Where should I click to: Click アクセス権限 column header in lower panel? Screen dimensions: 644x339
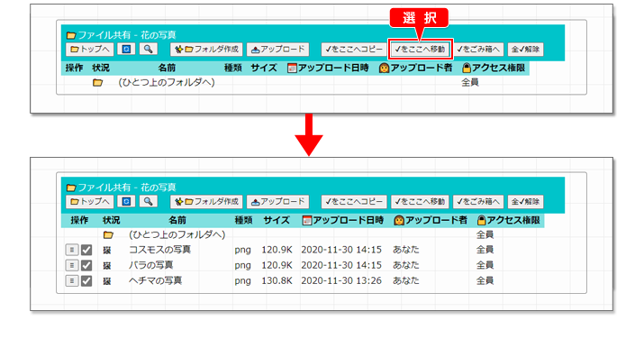(508, 220)
